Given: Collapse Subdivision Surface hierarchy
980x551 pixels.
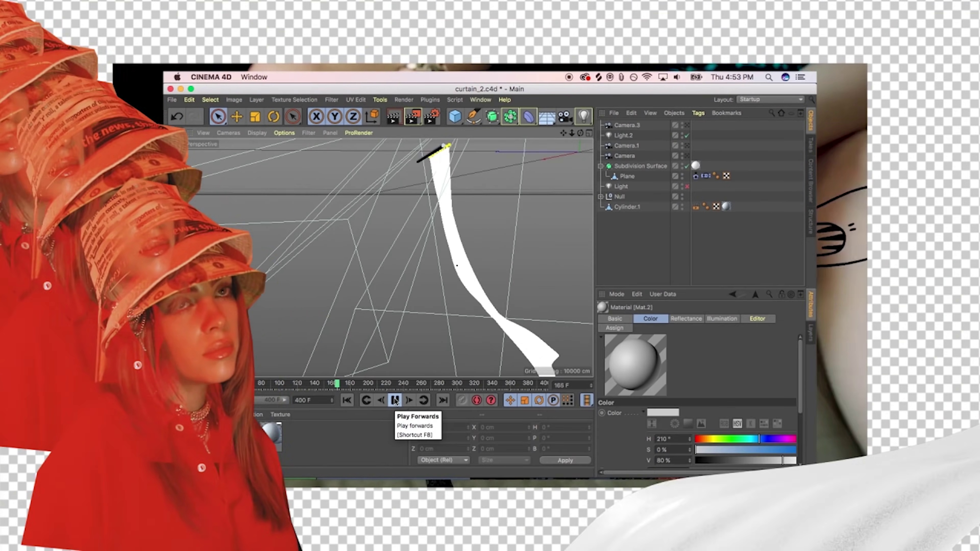Looking at the screenshot, I should pos(601,166).
